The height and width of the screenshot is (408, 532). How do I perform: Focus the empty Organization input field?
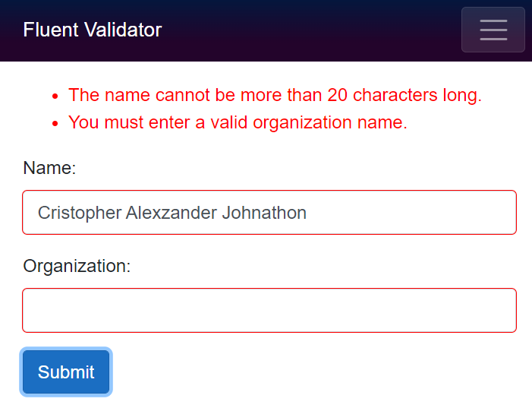[269, 310]
